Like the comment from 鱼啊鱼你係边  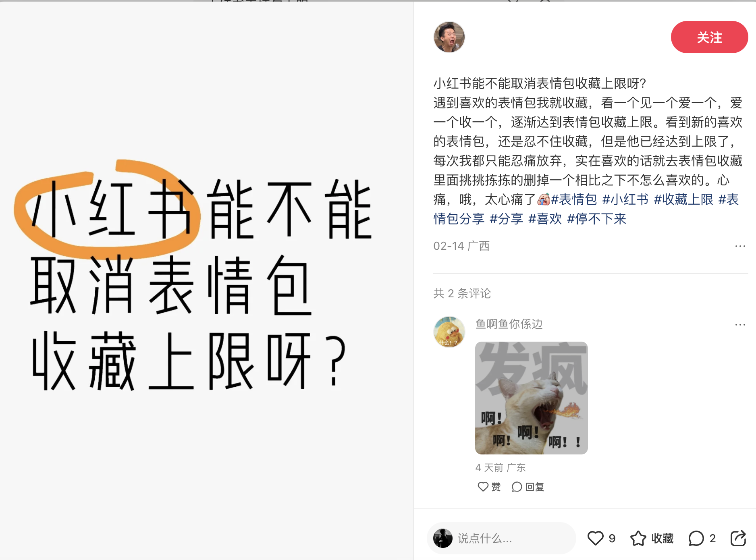489,487
